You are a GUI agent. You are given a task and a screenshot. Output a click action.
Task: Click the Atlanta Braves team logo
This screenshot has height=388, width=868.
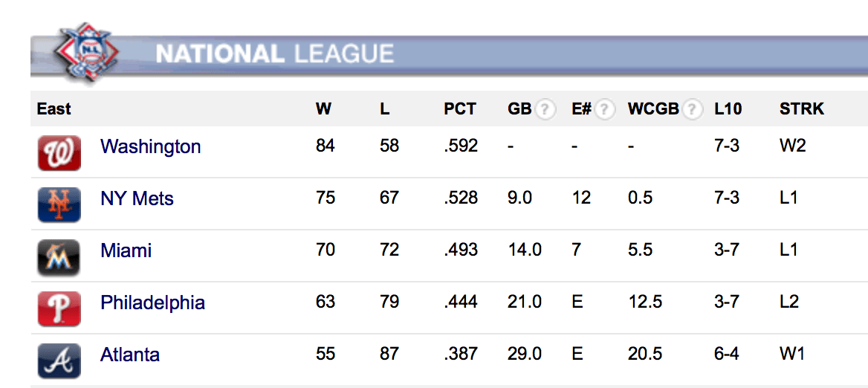[x=59, y=360]
